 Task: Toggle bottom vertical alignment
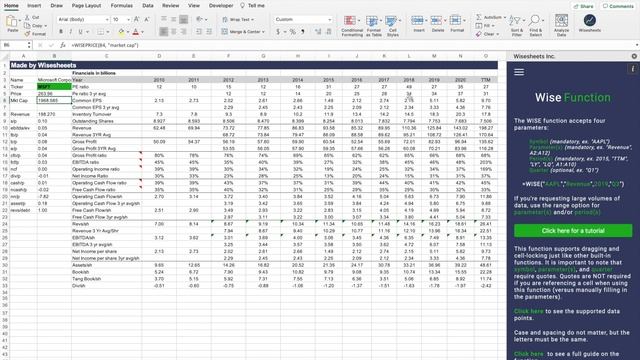[184, 19]
